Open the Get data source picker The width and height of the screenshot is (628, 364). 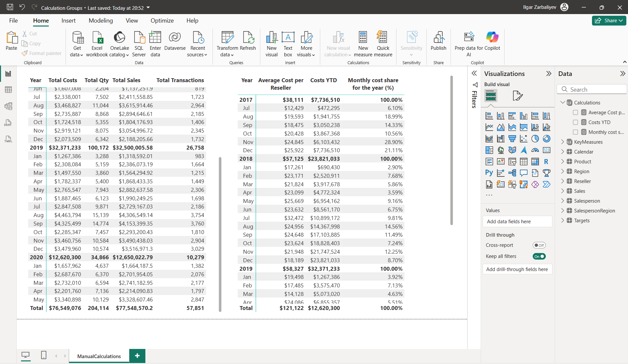coord(77,44)
